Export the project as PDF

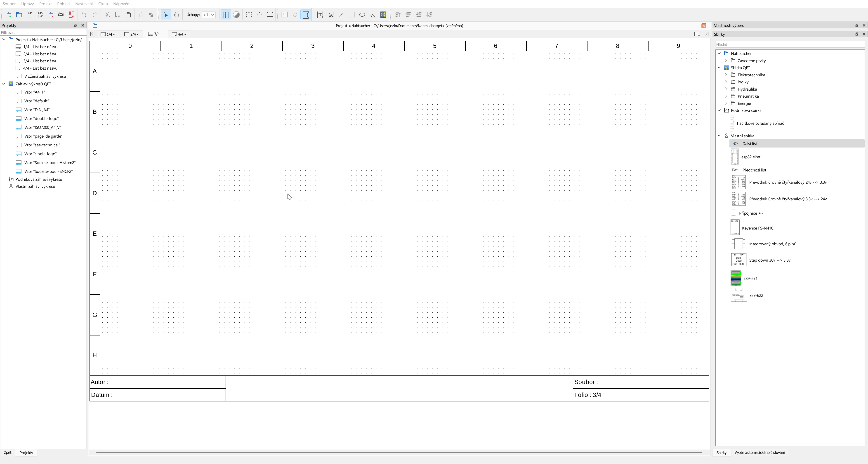pos(71,14)
